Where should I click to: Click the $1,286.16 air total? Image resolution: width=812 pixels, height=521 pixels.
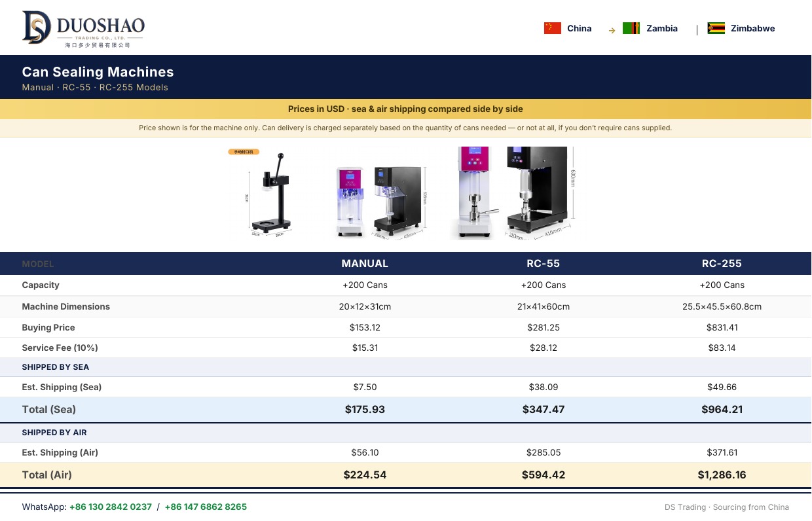click(722, 475)
